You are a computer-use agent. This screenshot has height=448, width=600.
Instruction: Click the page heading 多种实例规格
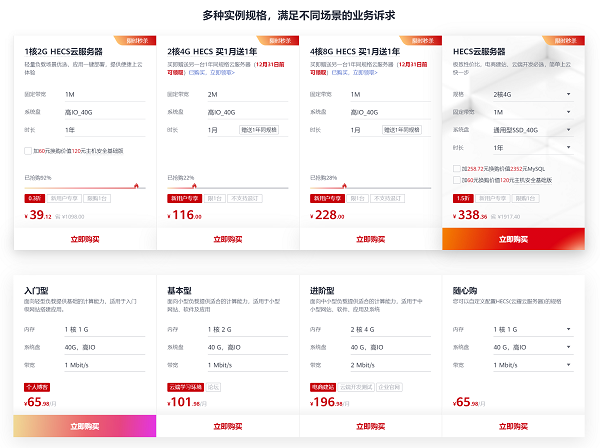click(x=298, y=16)
